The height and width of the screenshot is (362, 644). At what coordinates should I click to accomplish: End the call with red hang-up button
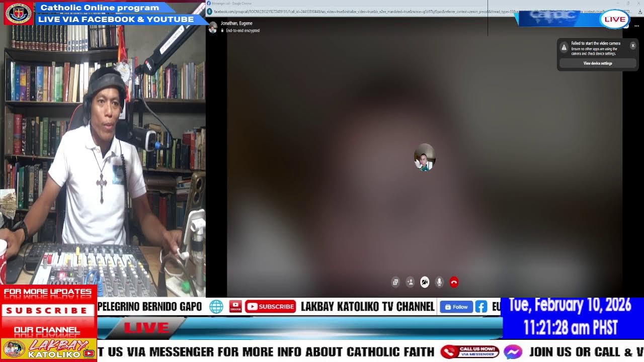point(454,283)
